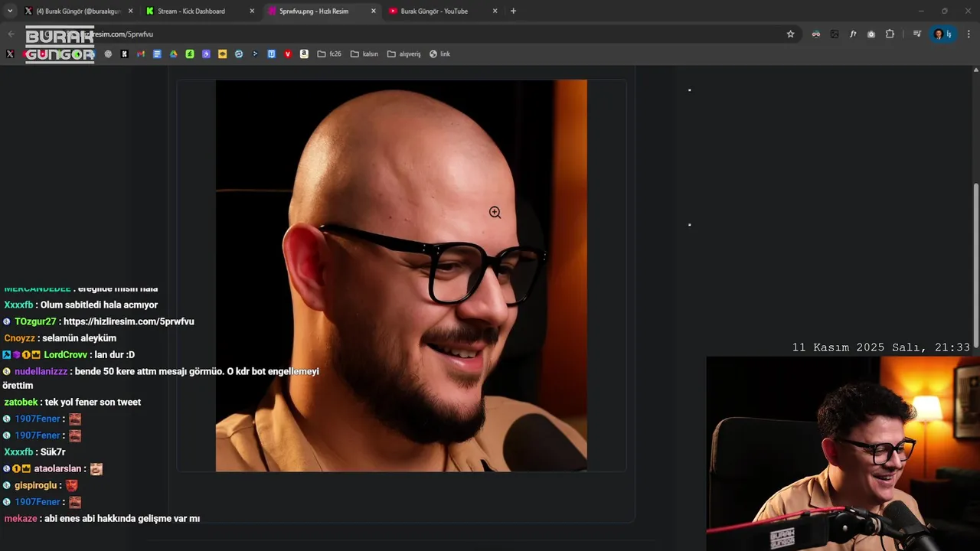Open the blue bracket-shaped bookmark icon
980x551 pixels.
coord(272,54)
